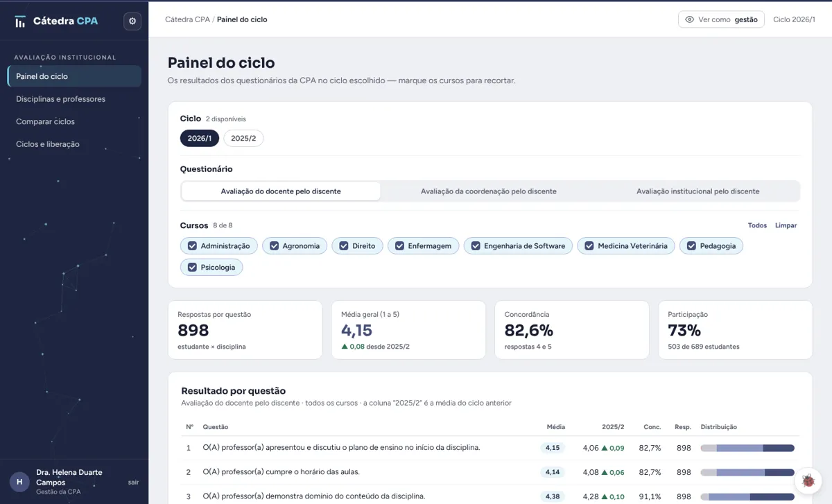Image resolution: width=832 pixels, height=504 pixels.
Task: Click question about plano de ensino
Action: coord(341,448)
